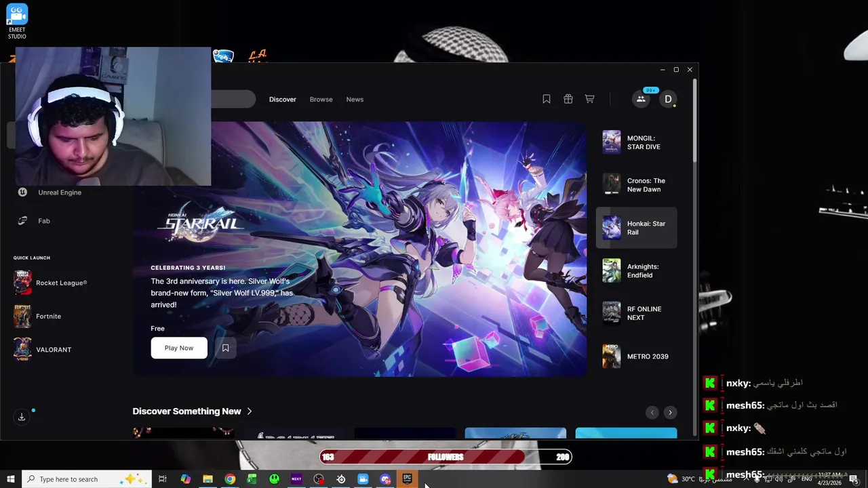Select Unreal Engine text in sidebar
868x488 pixels.
pyautogui.click(x=60, y=192)
